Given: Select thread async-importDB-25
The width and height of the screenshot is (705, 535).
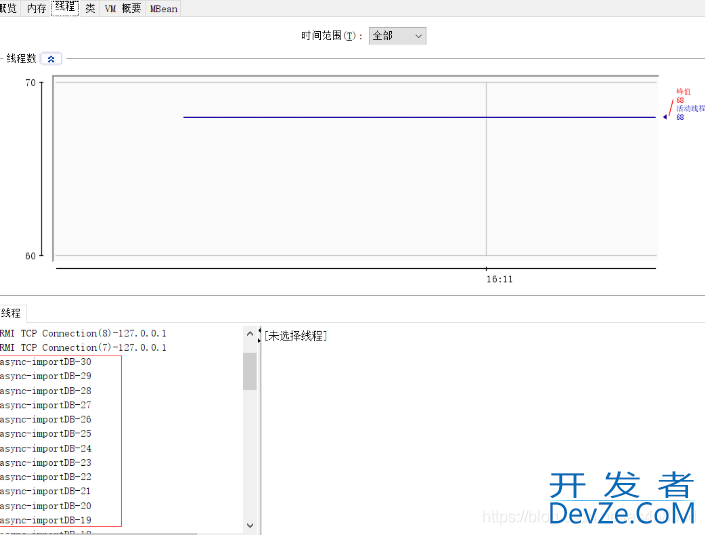Looking at the screenshot, I should point(45,434).
